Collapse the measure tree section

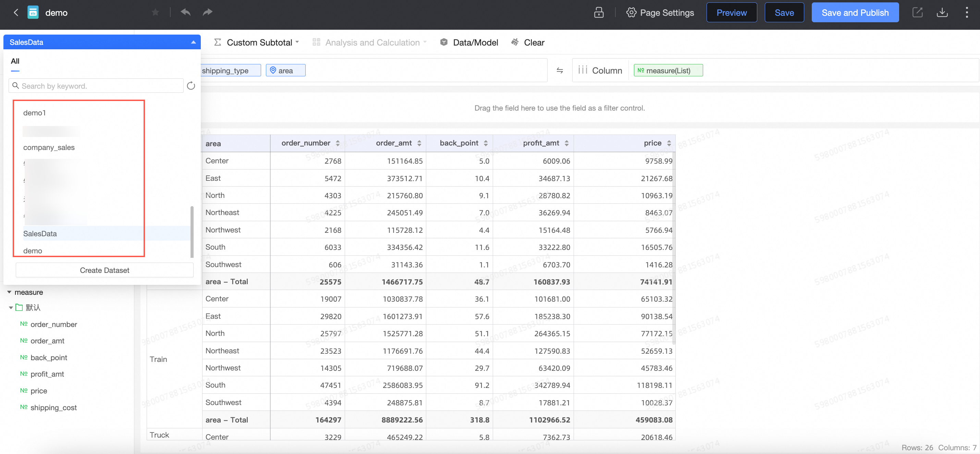point(9,292)
